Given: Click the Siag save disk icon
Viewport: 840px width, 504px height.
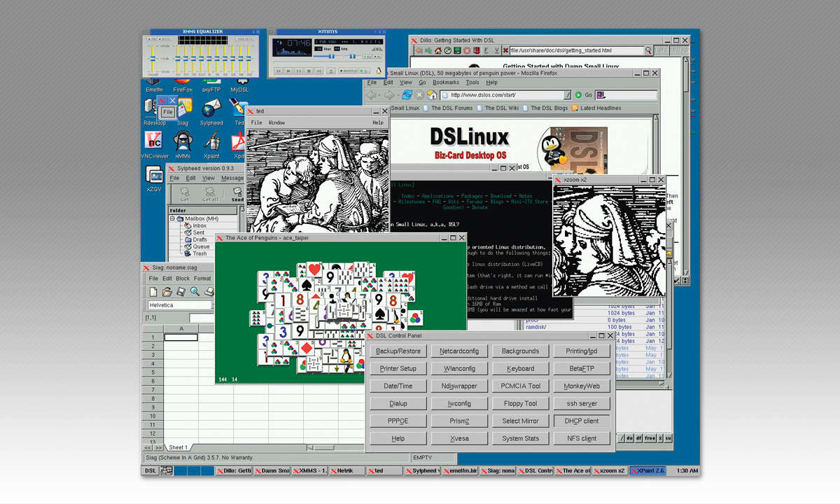Looking at the screenshot, I should (x=181, y=291).
